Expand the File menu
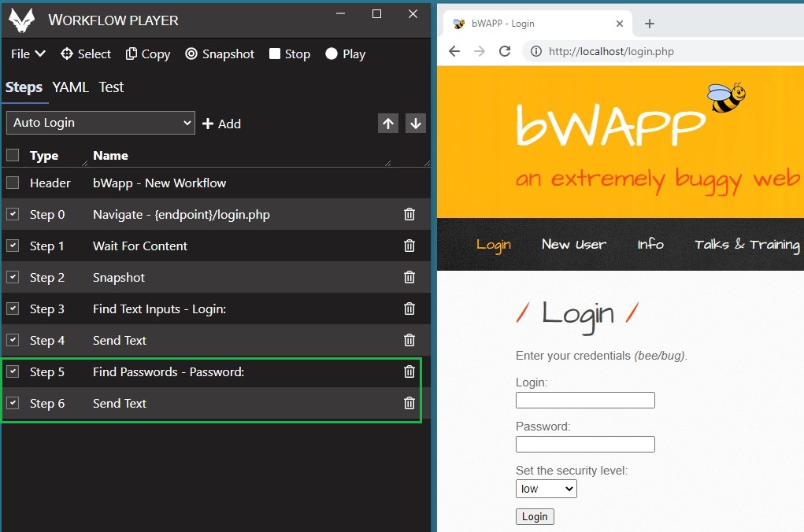Viewport: 804px width, 532px height. click(x=28, y=54)
